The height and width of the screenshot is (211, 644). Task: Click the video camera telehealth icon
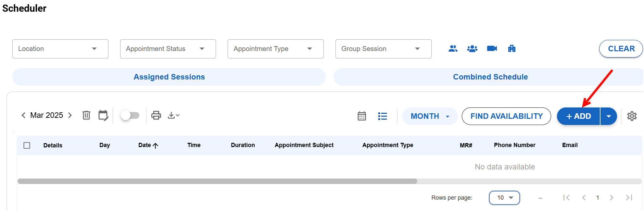point(492,49)
